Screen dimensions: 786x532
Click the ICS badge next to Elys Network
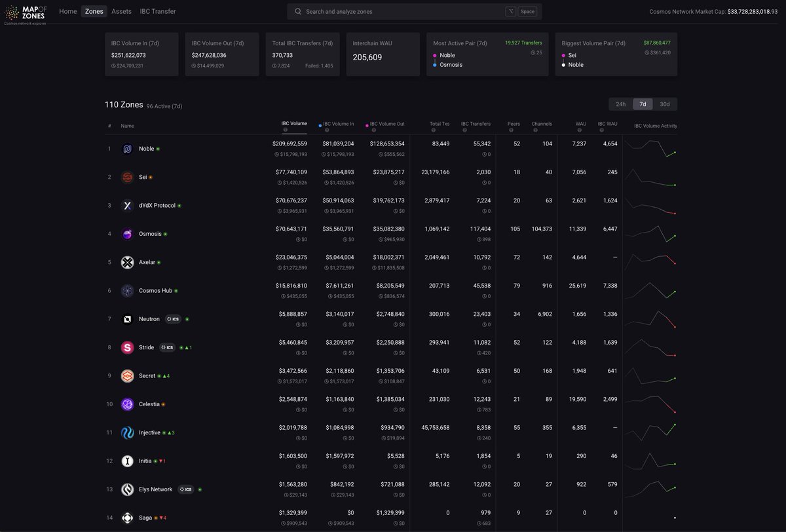[x=186, y=489]
